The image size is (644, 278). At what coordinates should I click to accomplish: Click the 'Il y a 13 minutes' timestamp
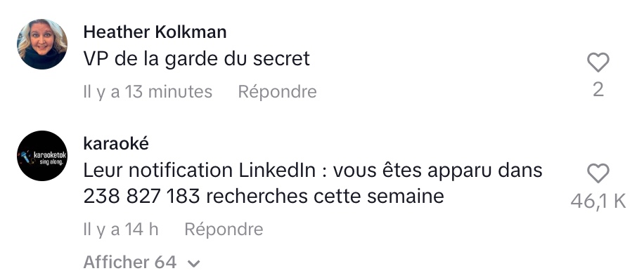pyautogui.click(x=148, y=92)
